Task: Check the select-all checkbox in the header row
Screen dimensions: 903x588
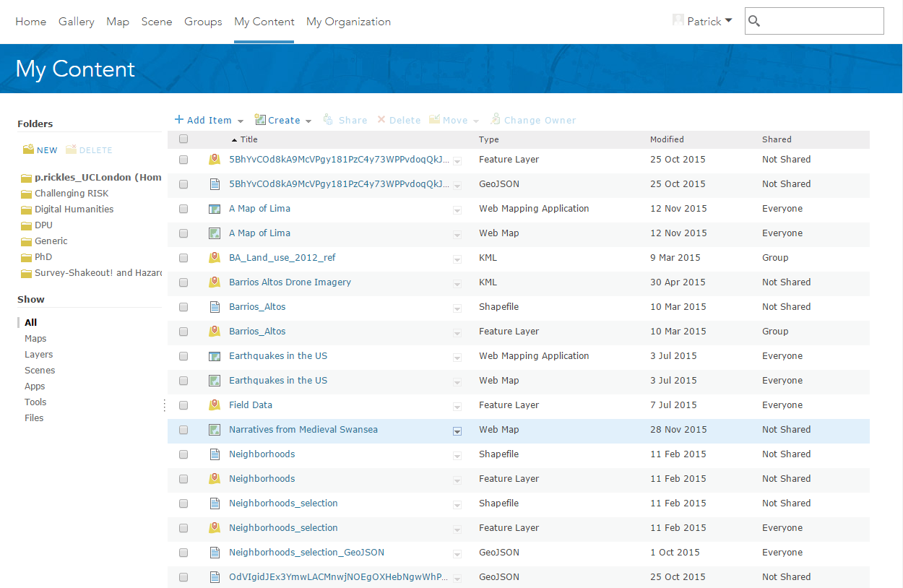Action: tap(183, 139)
